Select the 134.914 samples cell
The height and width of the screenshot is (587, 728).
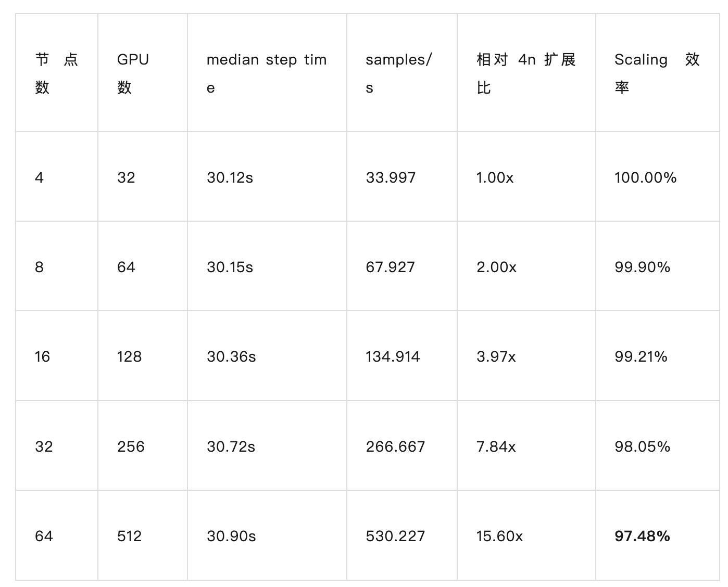[x=402, y=356]
